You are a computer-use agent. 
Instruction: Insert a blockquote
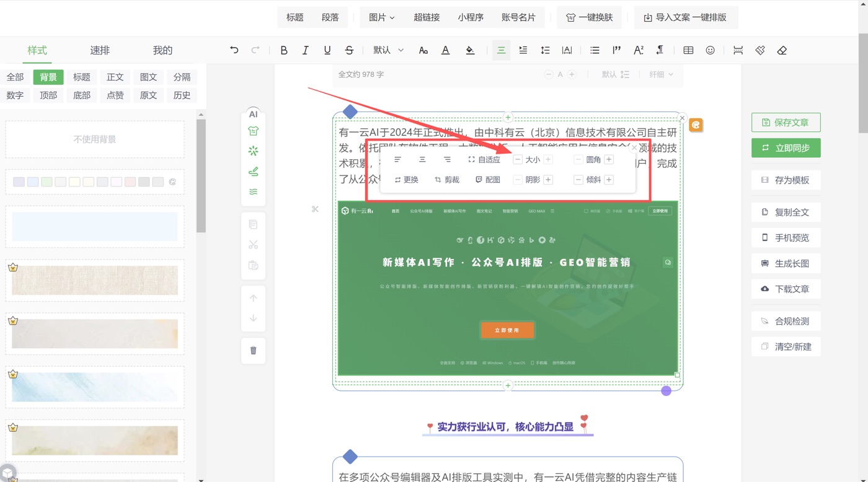[x=616, y=50]
